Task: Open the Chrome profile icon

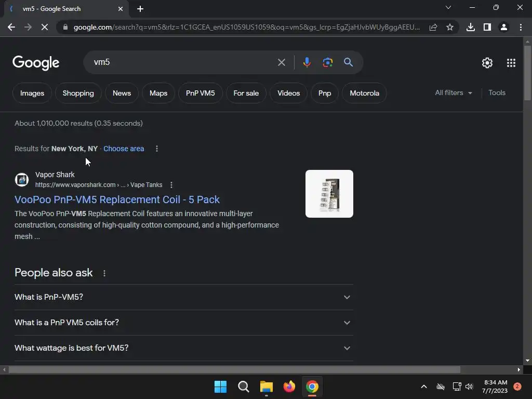Action: coord(504,27)
